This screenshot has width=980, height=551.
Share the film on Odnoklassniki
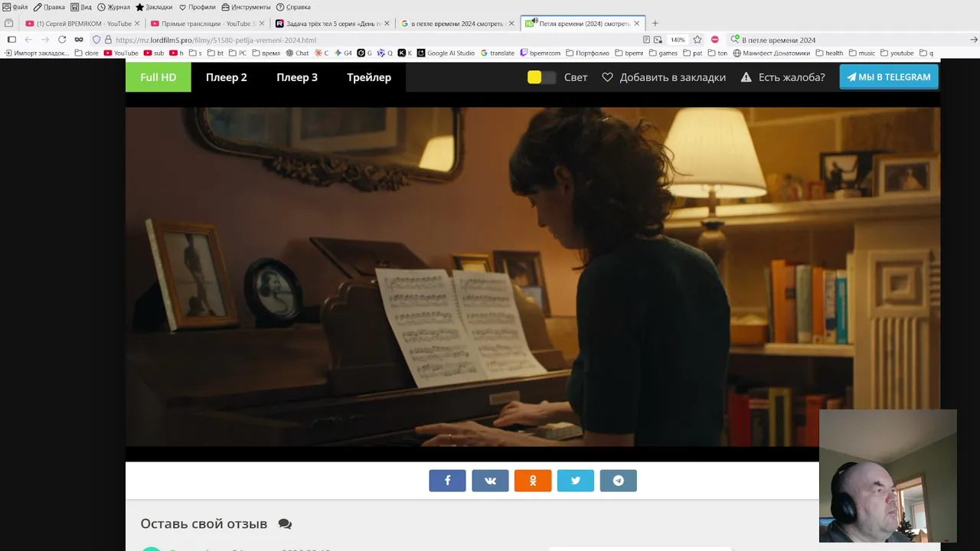click(x=533, y=481)
